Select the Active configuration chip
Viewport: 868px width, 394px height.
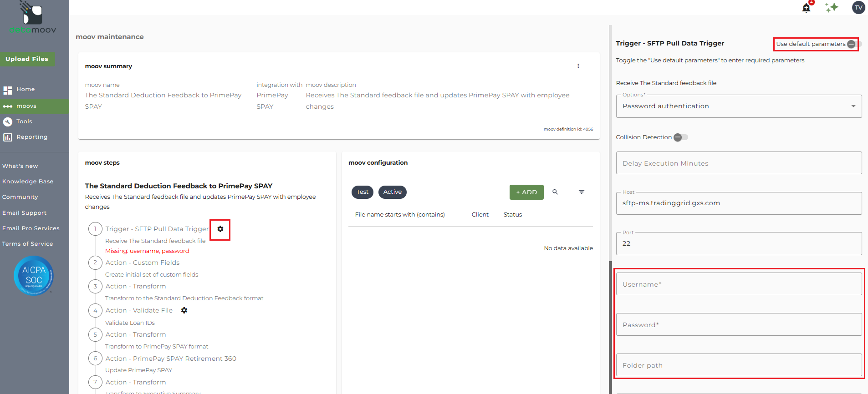(x=393, y=192)
